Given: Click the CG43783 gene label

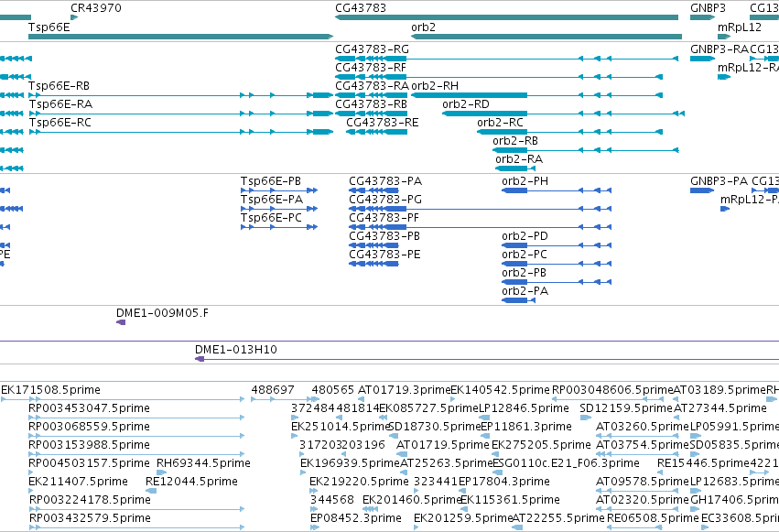Looking at the screenshot, I should coord(360,8).
